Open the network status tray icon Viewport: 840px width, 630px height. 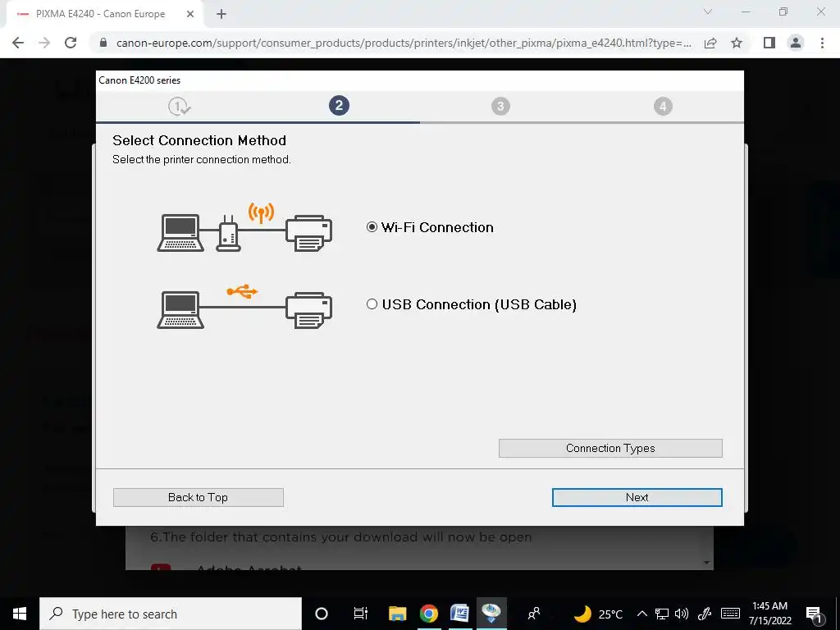662,614
